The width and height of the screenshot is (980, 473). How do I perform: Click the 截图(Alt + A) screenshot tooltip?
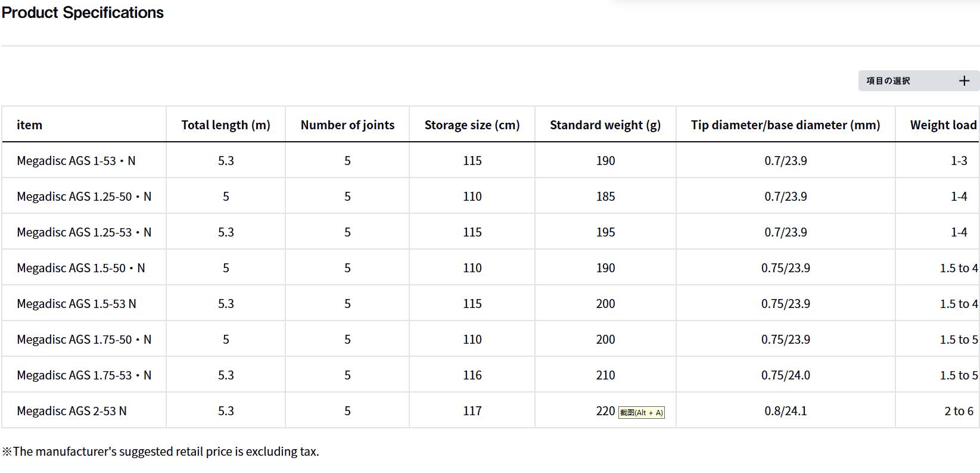point(642,412)
